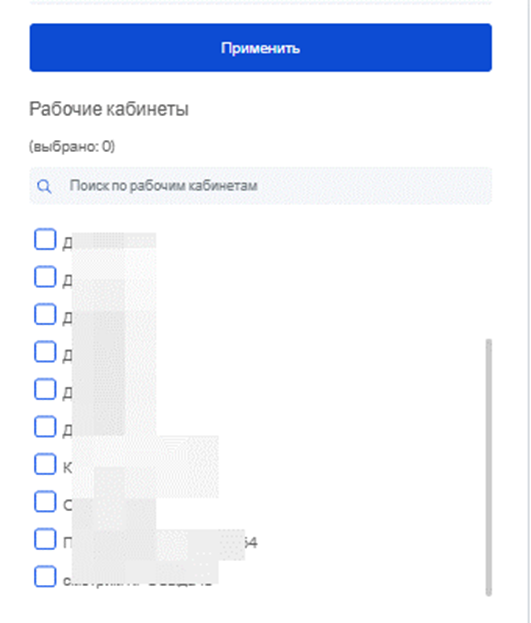The width and height of the screenshot is (531, 623).
Task: Select checkbox for entry ending in 54
Action: click(45, 539)
